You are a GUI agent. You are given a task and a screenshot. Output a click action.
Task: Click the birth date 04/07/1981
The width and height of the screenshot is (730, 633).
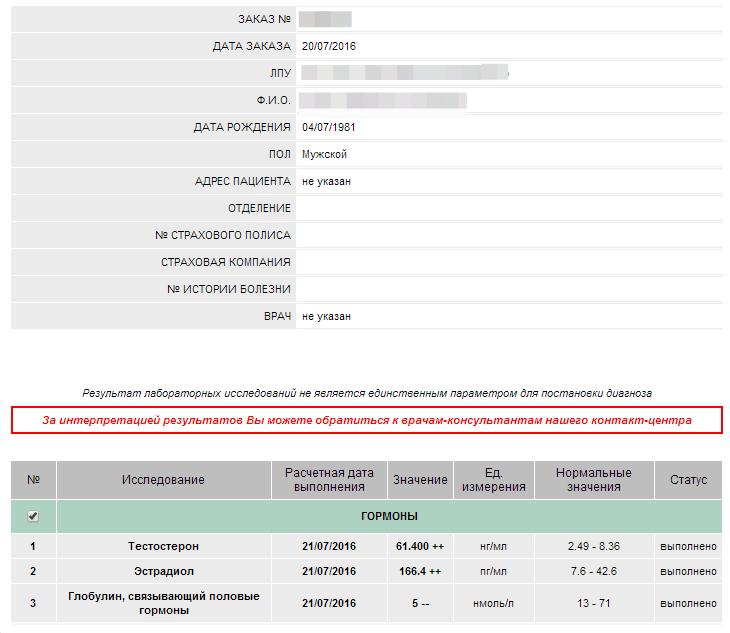click(x=329, y=127)
